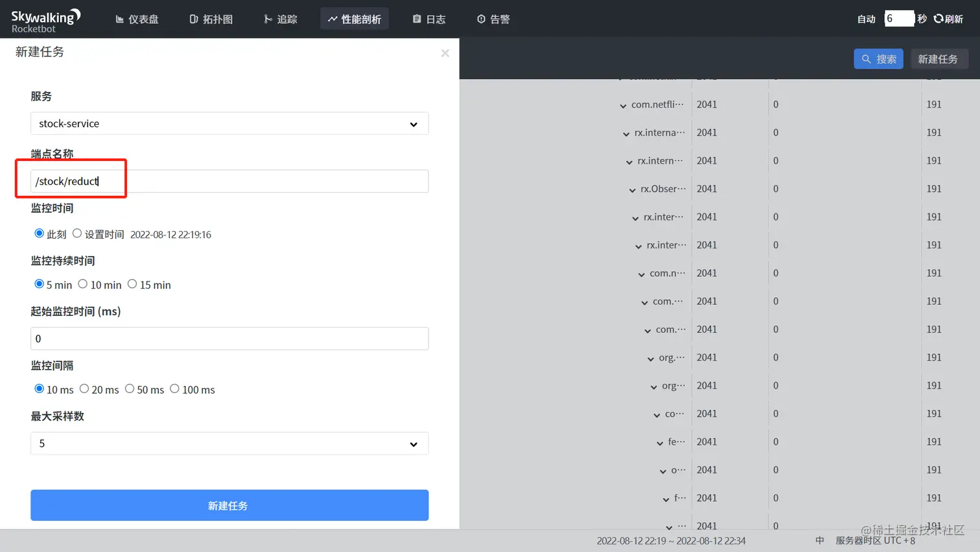Collapse the com.n… tree row

click(x=642, y=274)
